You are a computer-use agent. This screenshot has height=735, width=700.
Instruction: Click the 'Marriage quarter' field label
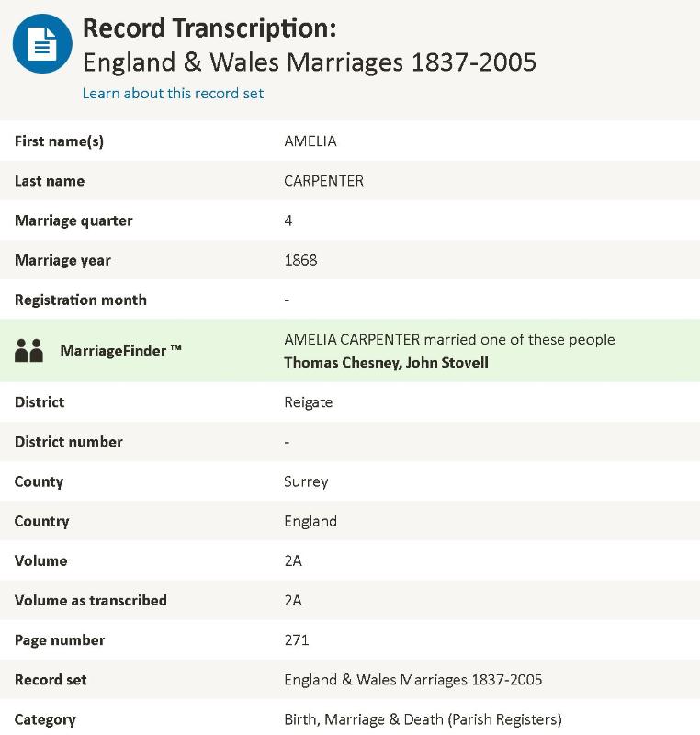pyautogui.click(x=73, y=220)
